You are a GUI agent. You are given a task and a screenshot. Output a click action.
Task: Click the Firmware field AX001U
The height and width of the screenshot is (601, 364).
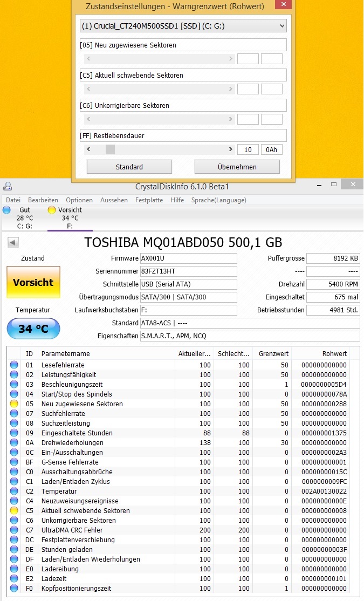[x=189, y=258]
